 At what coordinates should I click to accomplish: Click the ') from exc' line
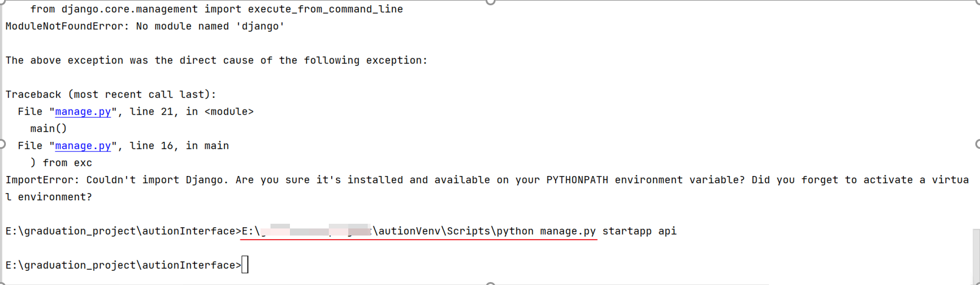click(61, 163)
